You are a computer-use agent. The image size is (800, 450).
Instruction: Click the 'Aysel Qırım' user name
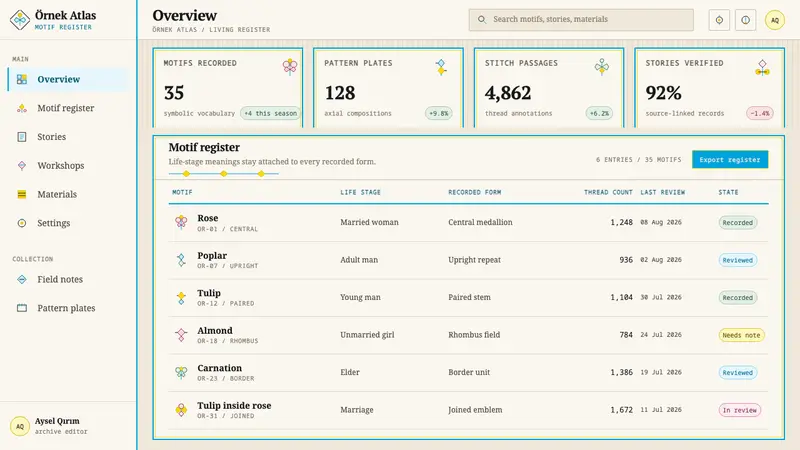(x=57, y=421)
